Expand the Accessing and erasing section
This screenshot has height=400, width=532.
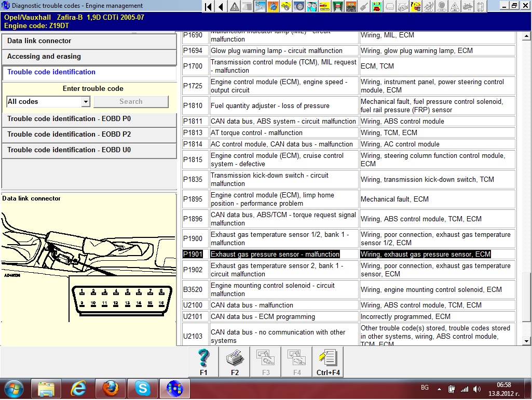[x=89, y=57]
